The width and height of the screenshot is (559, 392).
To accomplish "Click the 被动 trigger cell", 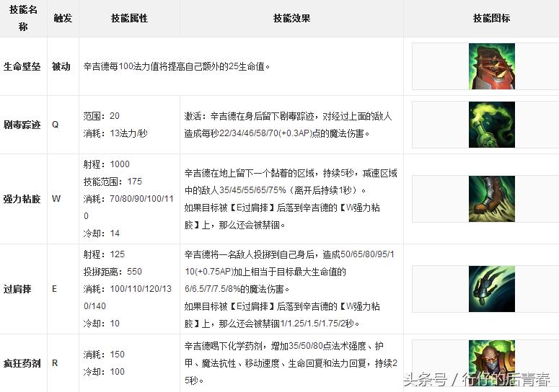I will pos(61,66).
